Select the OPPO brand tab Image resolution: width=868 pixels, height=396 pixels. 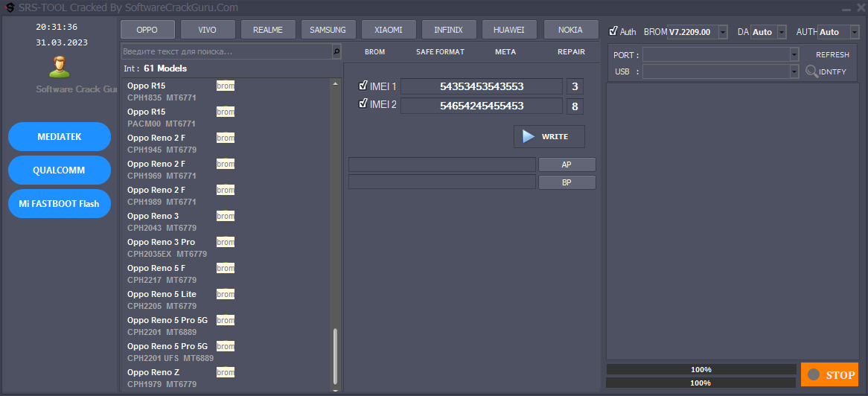pyautogui.click(x=147, y=30)
